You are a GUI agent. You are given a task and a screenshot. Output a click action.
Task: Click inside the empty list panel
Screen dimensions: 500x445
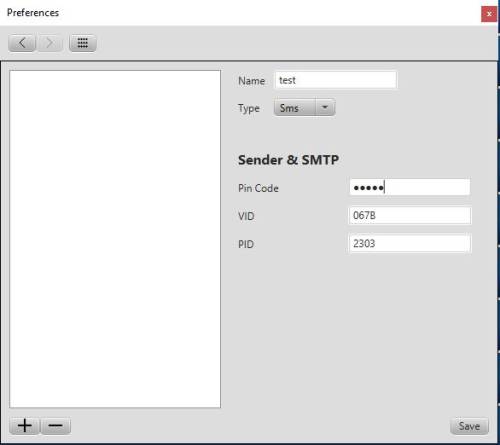click(x=115, y=239)
